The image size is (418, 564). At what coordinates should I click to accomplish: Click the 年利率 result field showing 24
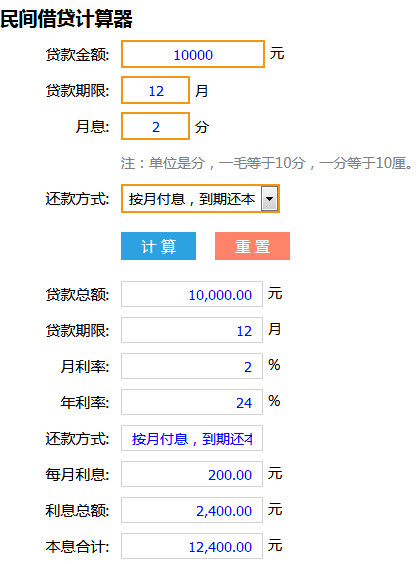click(x=192, y=402)
